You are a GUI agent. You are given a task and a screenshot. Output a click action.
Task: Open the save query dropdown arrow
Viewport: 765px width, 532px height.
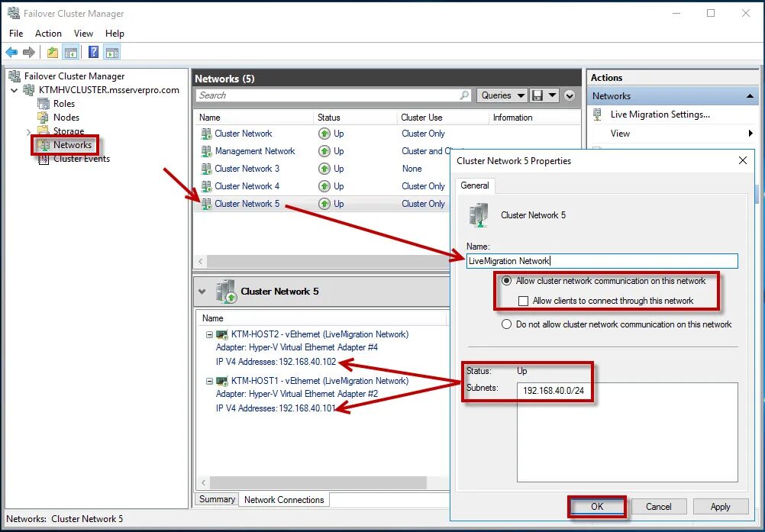552,95
